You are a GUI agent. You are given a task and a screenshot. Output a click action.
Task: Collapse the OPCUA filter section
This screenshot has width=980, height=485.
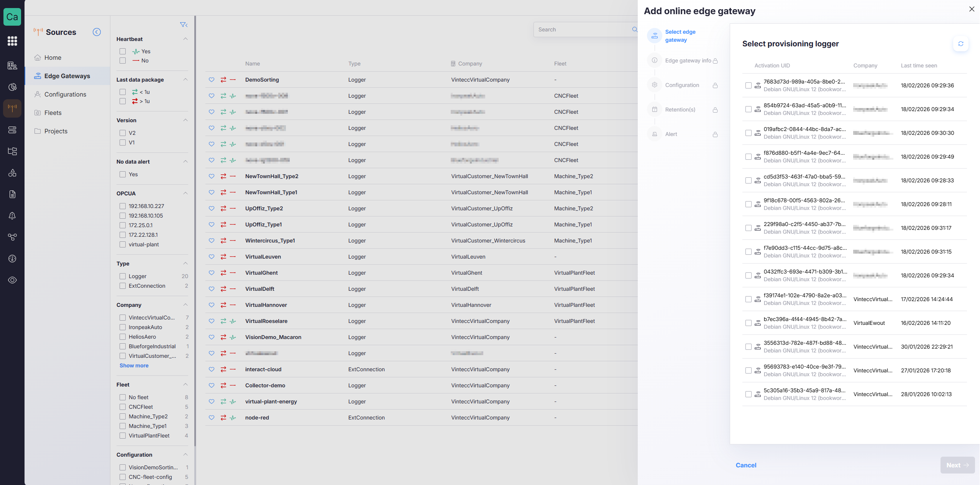185,193
